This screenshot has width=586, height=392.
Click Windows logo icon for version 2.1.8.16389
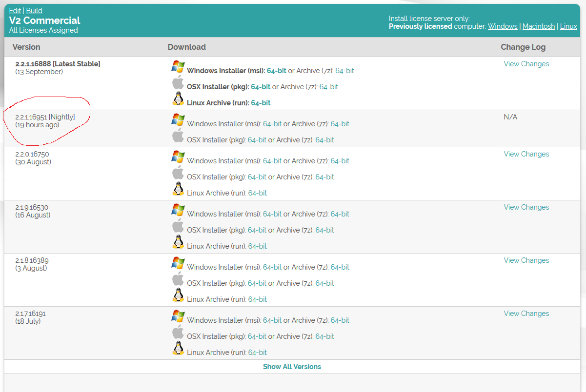pyautogui.click(x=178, y=263)
